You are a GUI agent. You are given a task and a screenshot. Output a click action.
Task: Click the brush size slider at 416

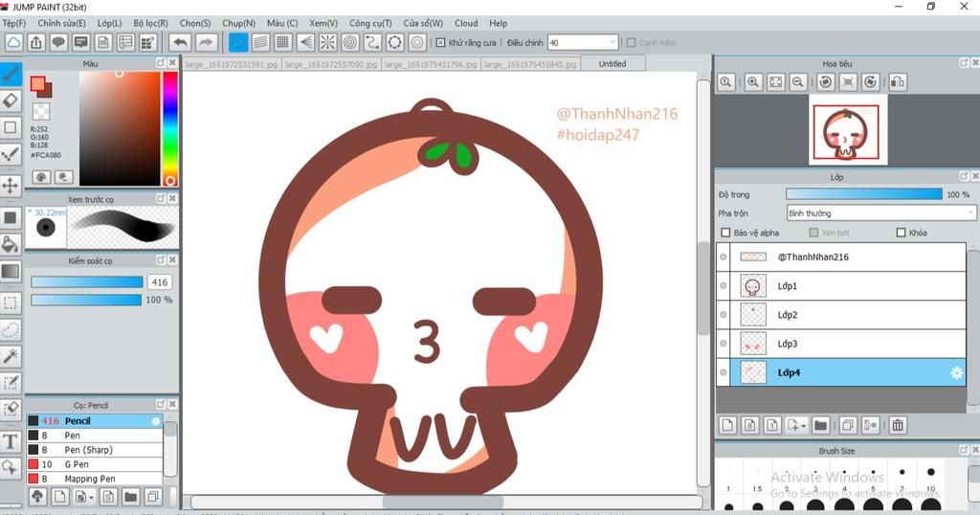(x=87, y=281)
